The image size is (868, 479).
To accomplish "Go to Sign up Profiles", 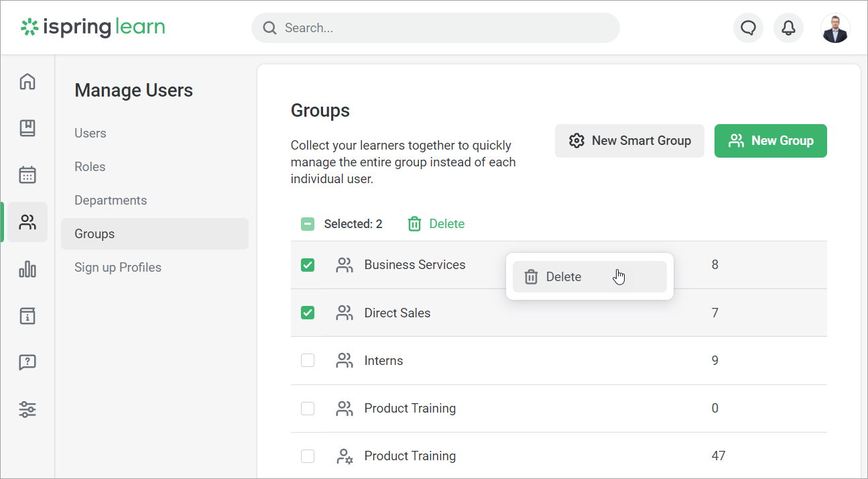I will pos(118,268).
